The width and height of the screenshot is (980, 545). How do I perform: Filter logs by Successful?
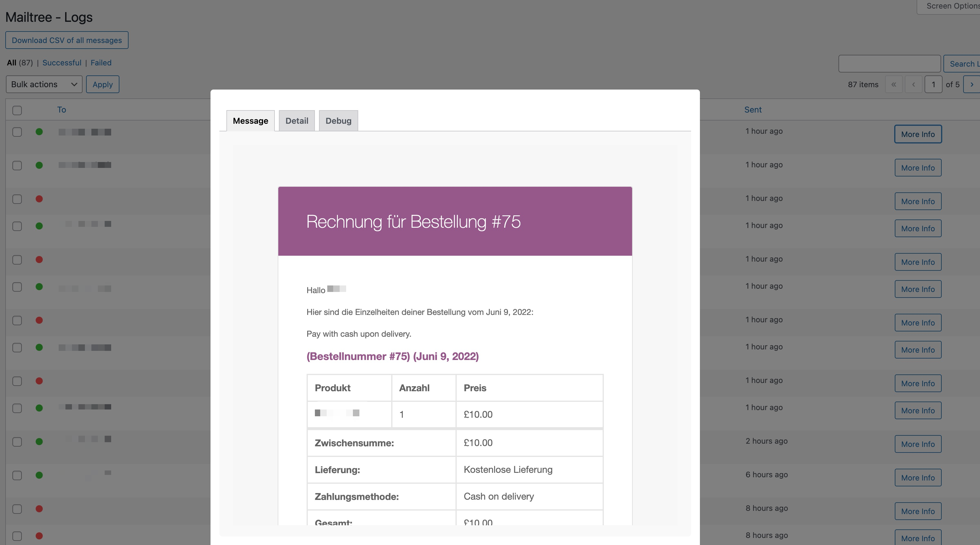point(62,63)
